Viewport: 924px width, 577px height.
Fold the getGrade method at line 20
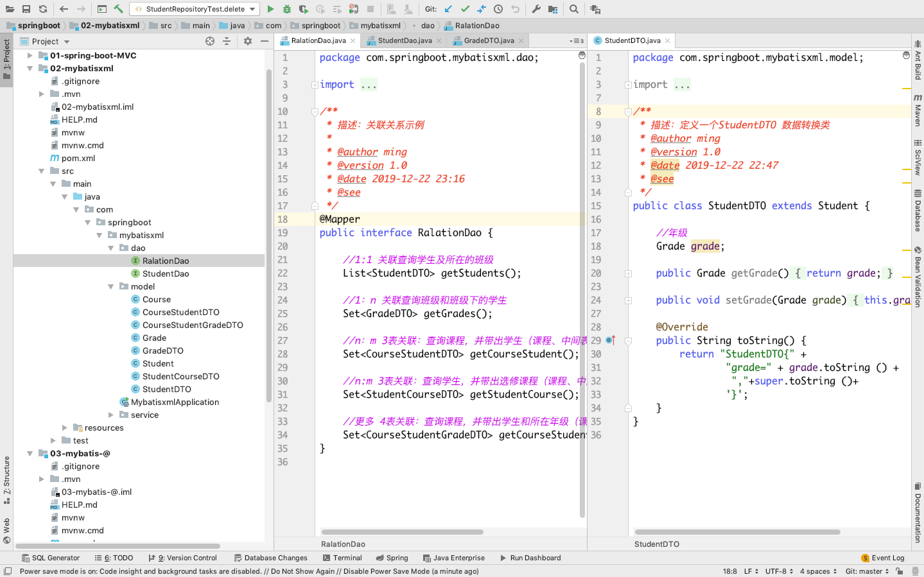coord(628,273)
